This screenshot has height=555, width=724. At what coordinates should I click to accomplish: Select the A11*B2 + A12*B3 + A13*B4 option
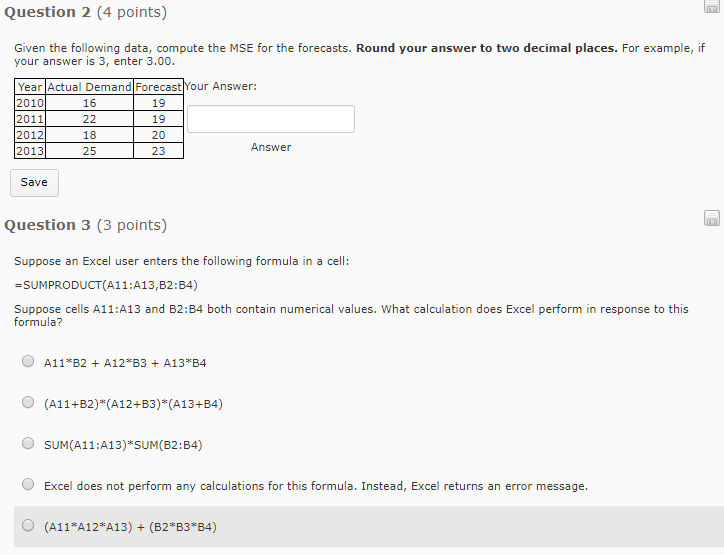[x=28, y=361]
